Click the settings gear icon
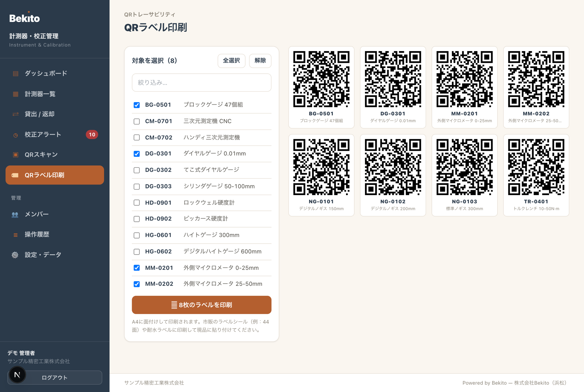This screenshot has height=392, width=584. [15, 255]
